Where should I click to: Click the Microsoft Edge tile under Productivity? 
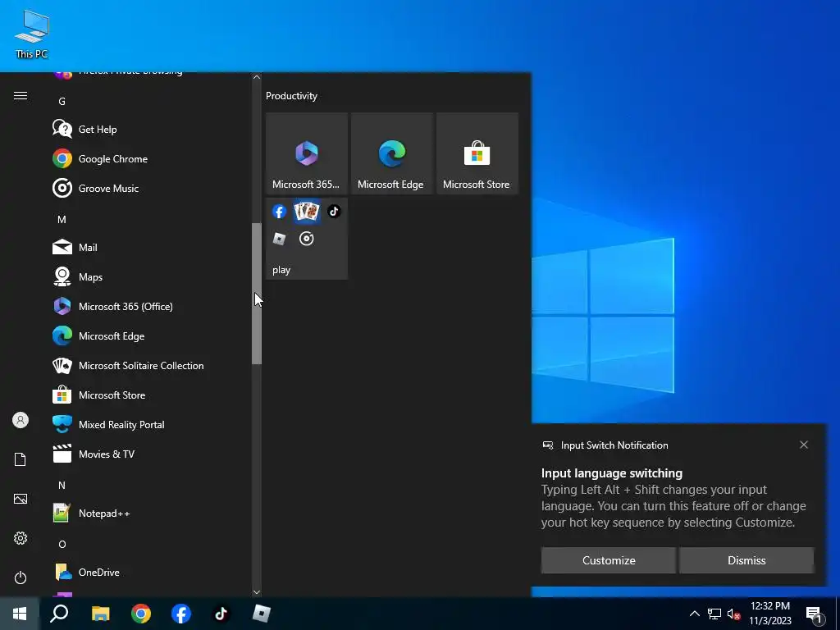tap(391, 153)
